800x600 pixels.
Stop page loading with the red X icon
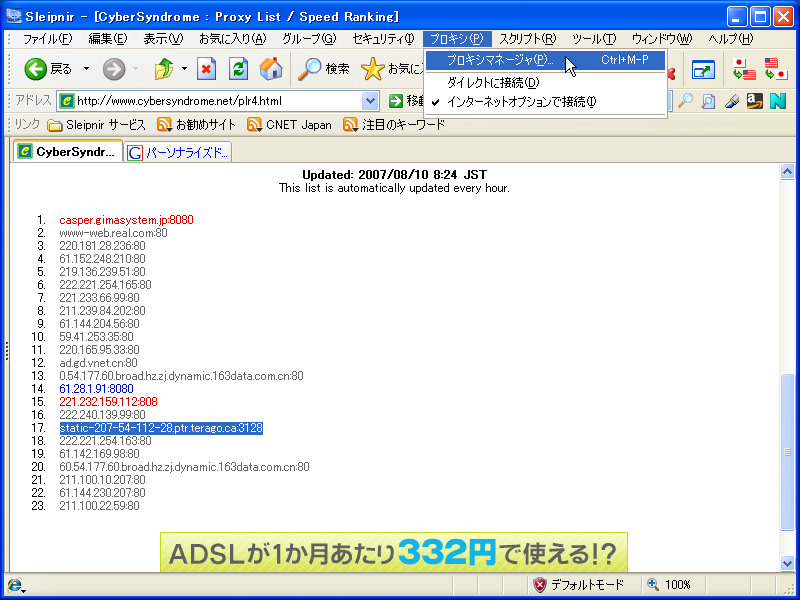tap(206, 69)
